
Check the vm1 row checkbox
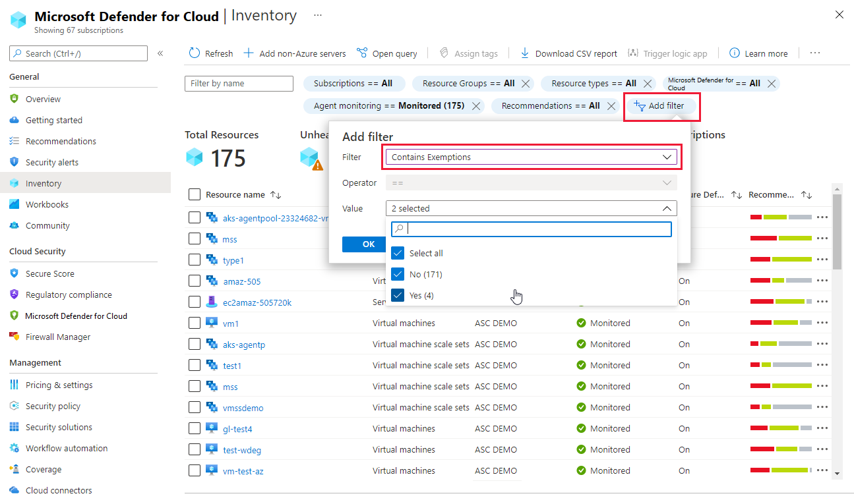pos(195,323)
